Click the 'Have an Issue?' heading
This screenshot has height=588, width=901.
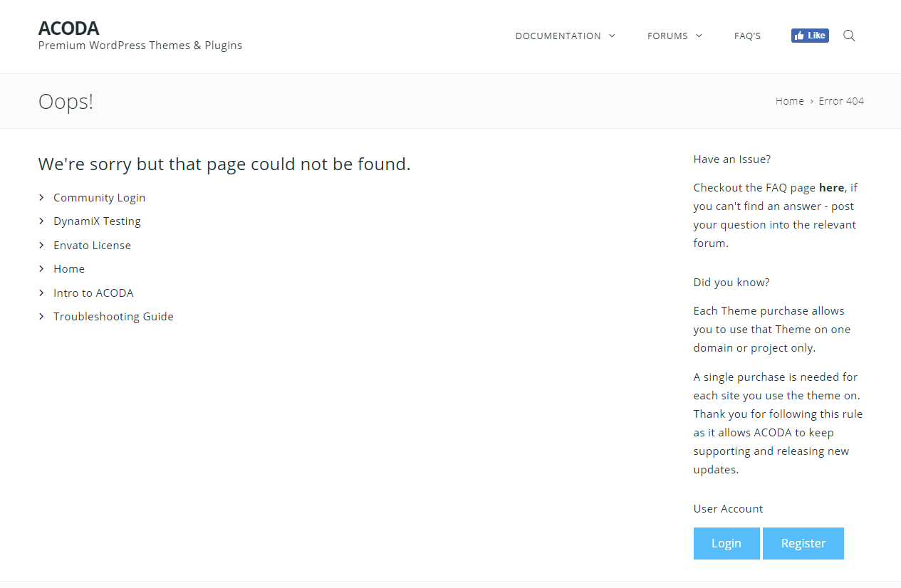pyautogui.click(x=732, y=159)
